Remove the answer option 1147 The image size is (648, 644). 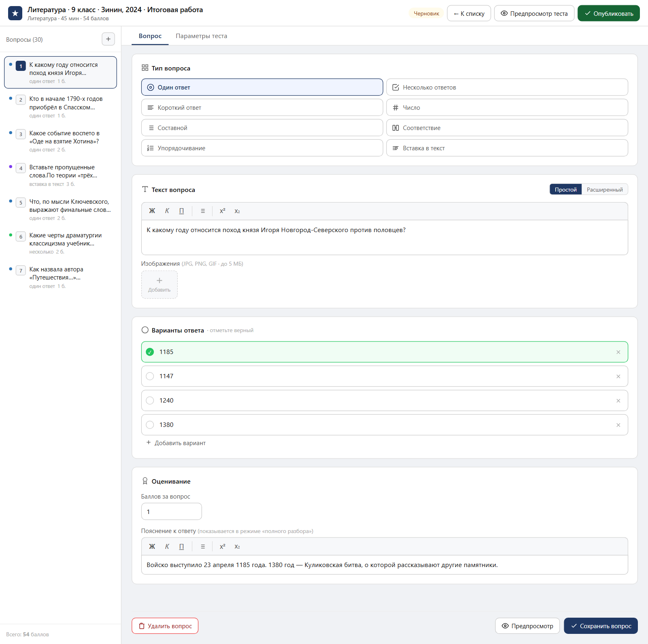(618, 376)
